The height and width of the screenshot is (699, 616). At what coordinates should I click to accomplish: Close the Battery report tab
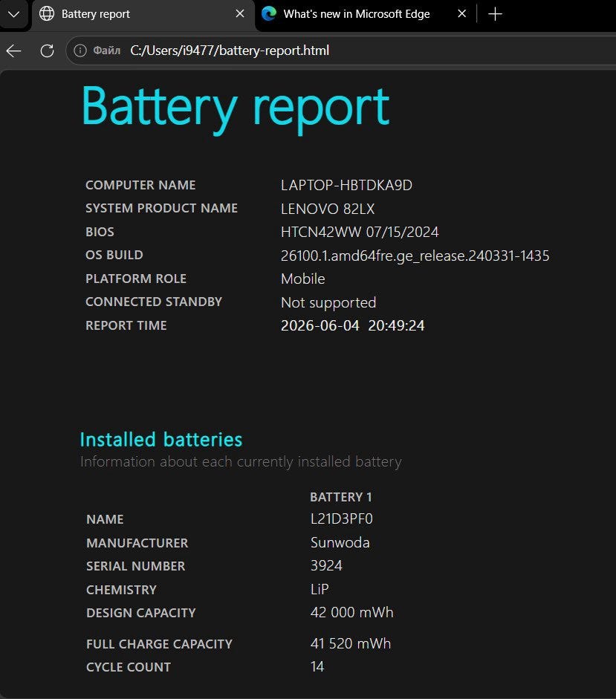pos(240,14)
